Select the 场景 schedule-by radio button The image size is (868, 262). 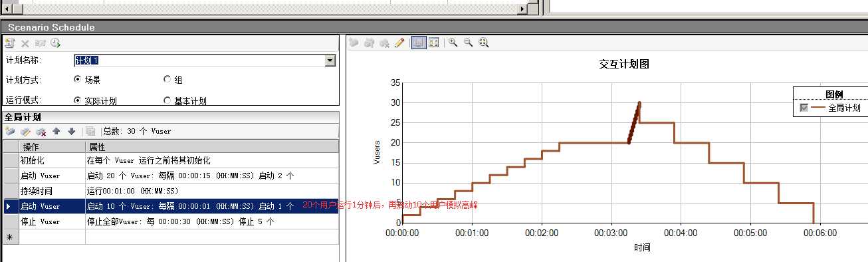pos(77,80)
